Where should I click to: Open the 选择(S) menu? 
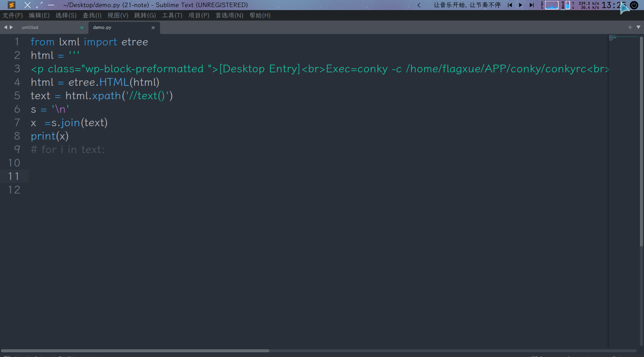coord(66,15)
